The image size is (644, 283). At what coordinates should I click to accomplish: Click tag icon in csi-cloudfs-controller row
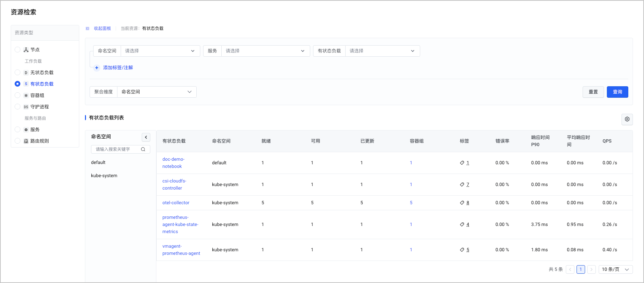(x=462, y=185)
